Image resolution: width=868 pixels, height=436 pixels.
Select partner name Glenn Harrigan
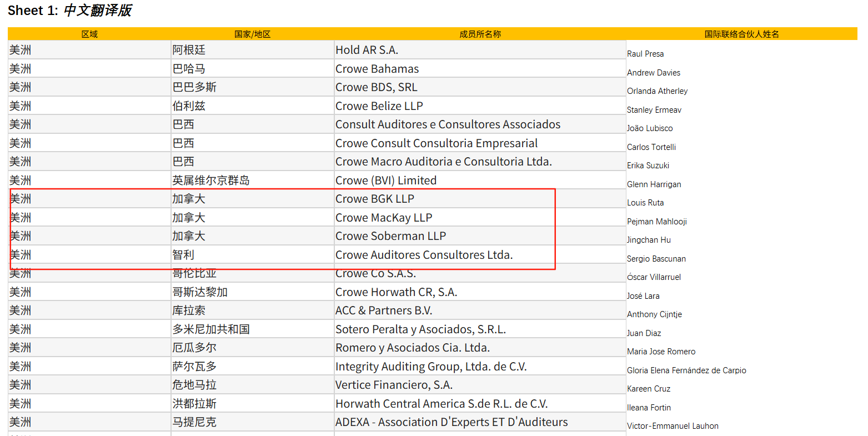click(x=654, y=184)
